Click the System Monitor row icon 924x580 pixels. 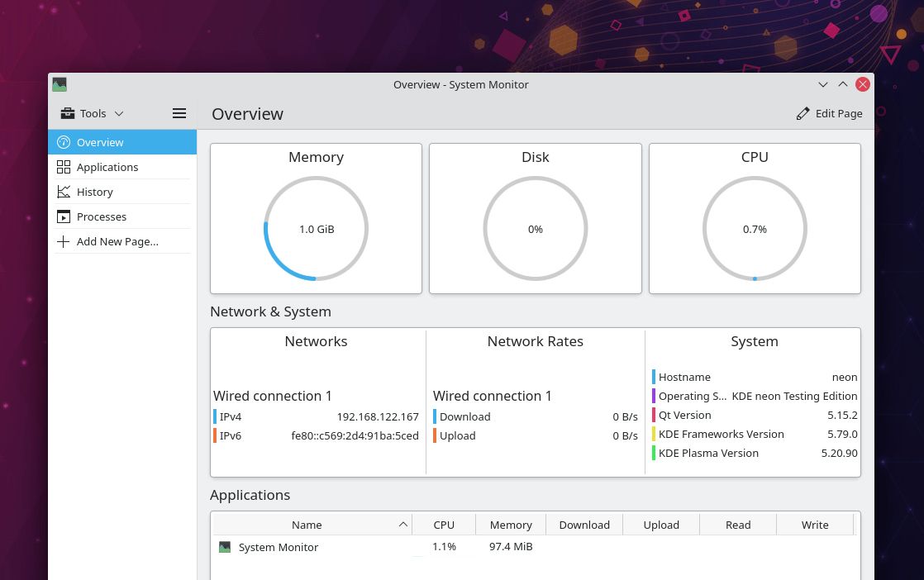pyautogui.click(x=225, y=547)
